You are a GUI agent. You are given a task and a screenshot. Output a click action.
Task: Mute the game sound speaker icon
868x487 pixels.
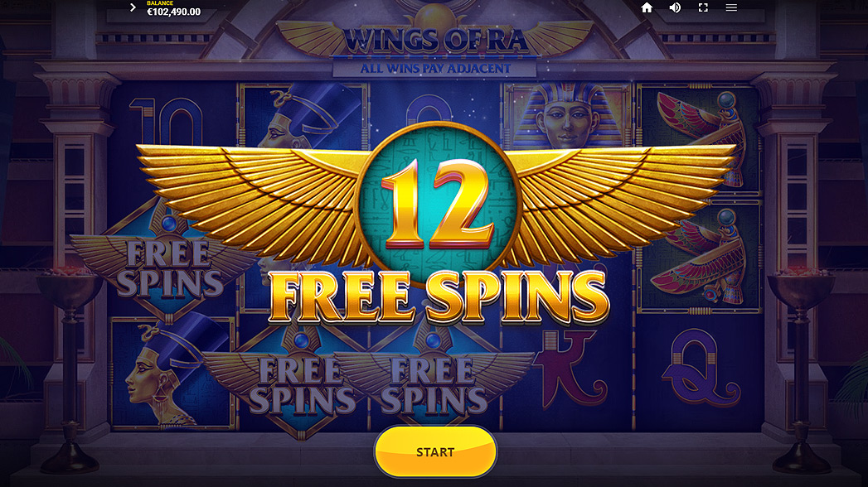click(x=675, y=7)
